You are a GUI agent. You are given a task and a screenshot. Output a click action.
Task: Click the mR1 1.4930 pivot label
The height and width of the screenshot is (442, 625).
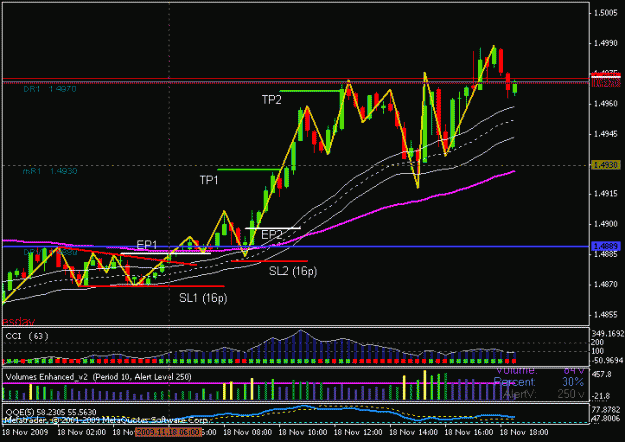pos(50,171)
